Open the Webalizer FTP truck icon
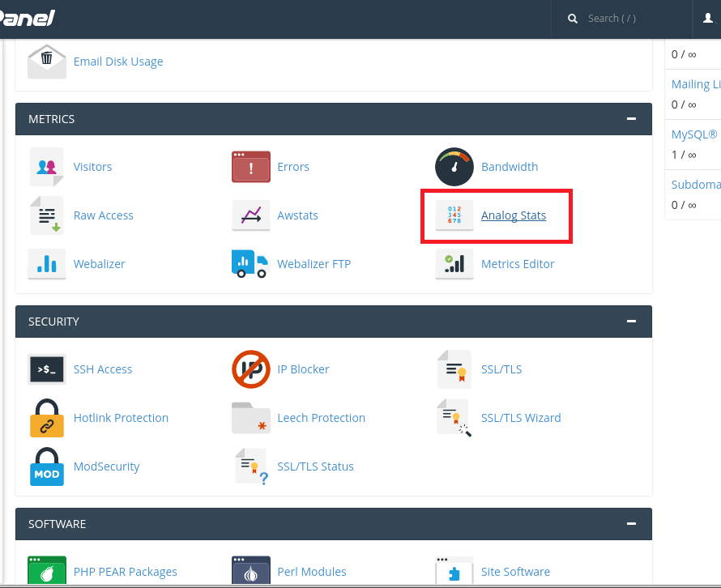721x588 pixels. pos(250,264)
